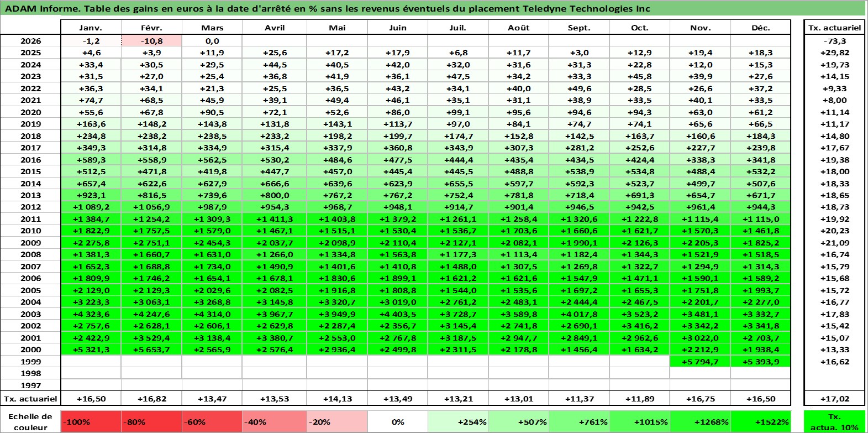Select the +74,7 cell for January 2021
Screen dimensions: 868x433
coord(91,100)
